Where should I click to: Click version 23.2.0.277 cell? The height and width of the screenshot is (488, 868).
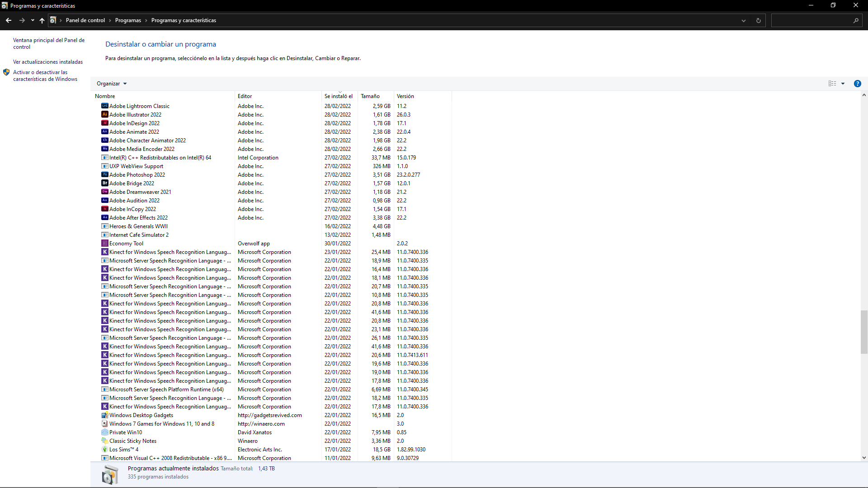408,175
